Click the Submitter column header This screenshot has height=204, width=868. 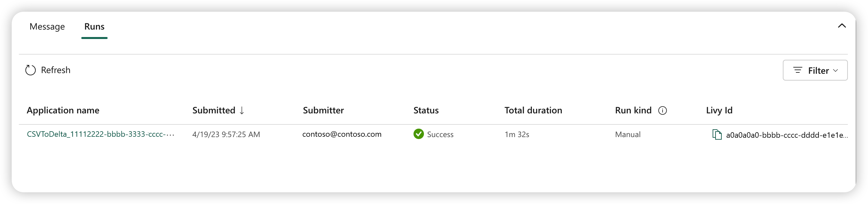tap(323, 110)
